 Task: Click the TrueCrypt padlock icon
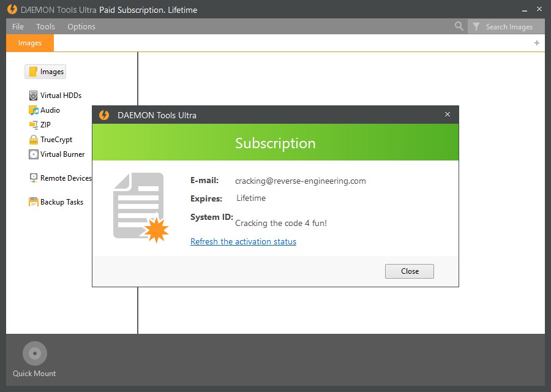34,140
